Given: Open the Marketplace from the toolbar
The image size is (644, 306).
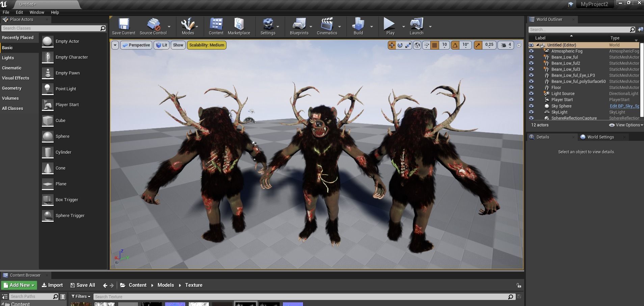Looking at the screenshot, I should pyautogui.click(x=239, y=26).
